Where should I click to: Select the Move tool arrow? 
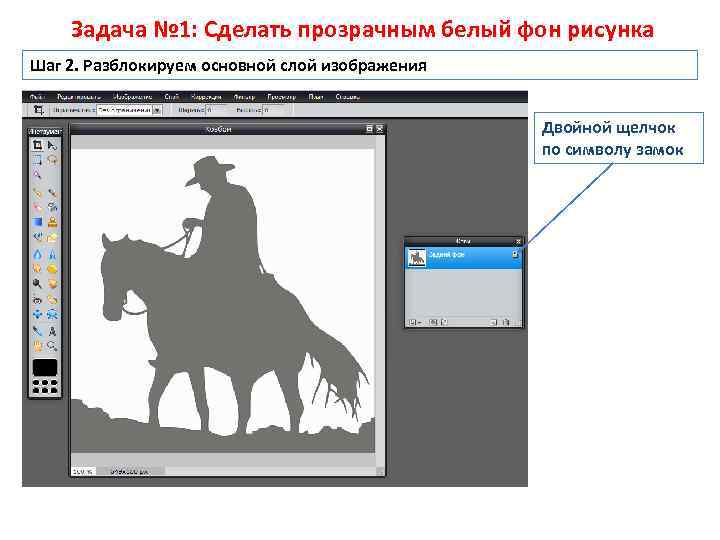coord(52,146)
